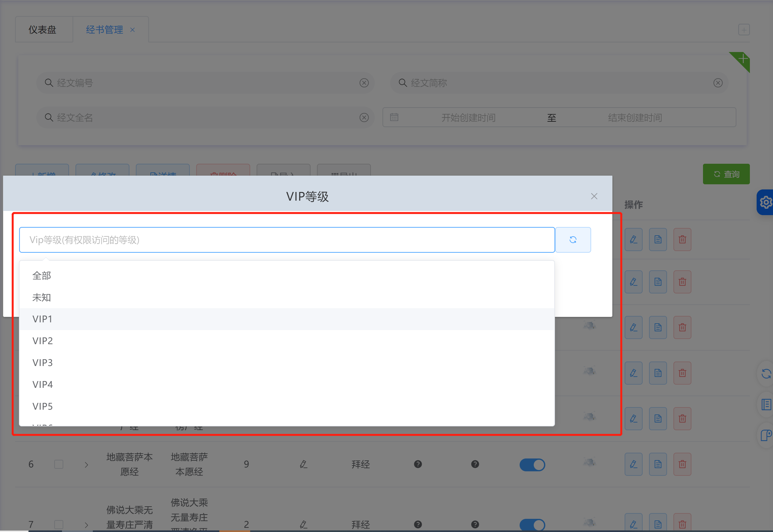Focus the 经文编号 search field
The width and height of the screenshot is (773, 532).
click(205, 83)
